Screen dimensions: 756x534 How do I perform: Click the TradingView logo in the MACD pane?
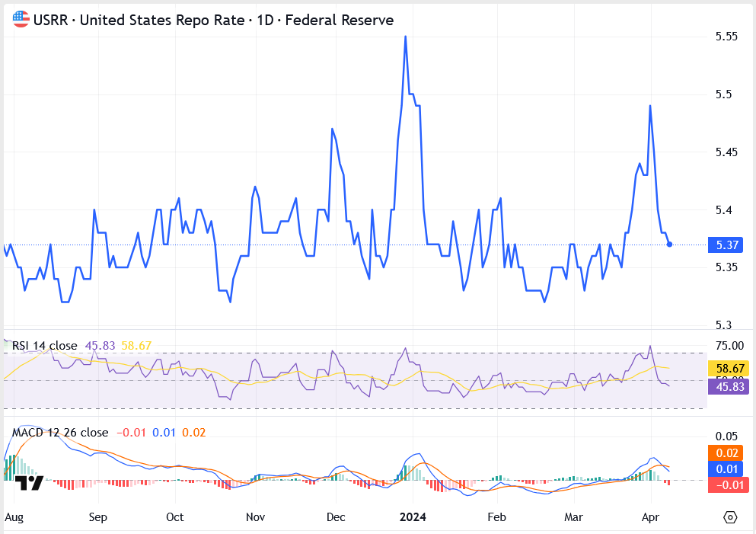coord(30,483)
